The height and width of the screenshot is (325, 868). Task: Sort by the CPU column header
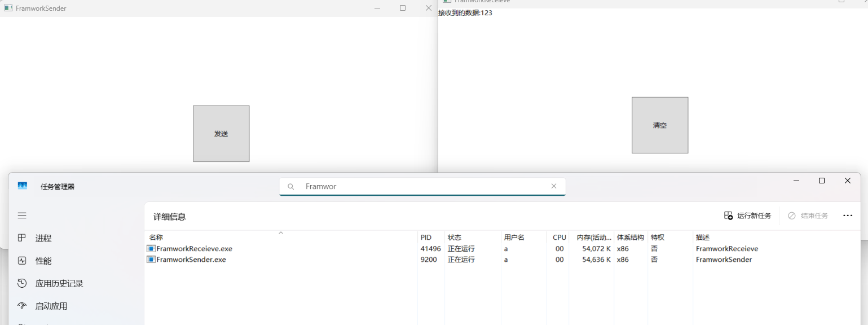pyautogui.click(x=559, y=238)
